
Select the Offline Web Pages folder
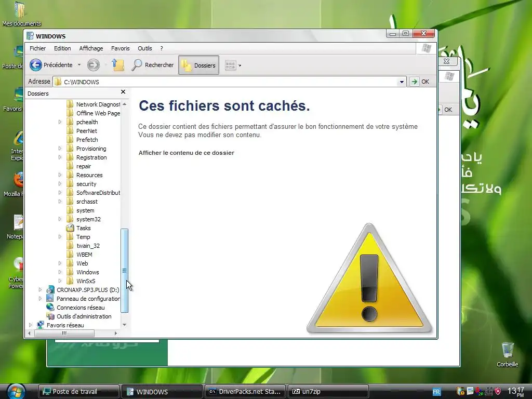94,113
